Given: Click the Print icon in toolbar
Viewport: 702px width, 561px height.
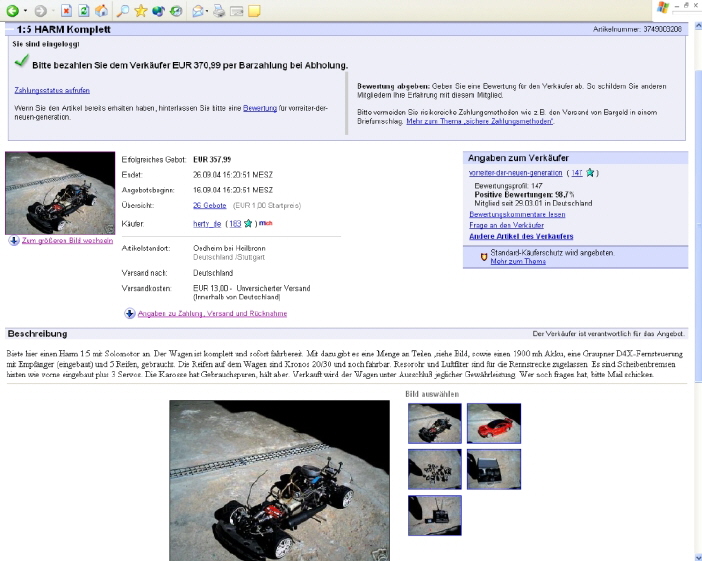Looking at the screenshot, I should (217, 11).
